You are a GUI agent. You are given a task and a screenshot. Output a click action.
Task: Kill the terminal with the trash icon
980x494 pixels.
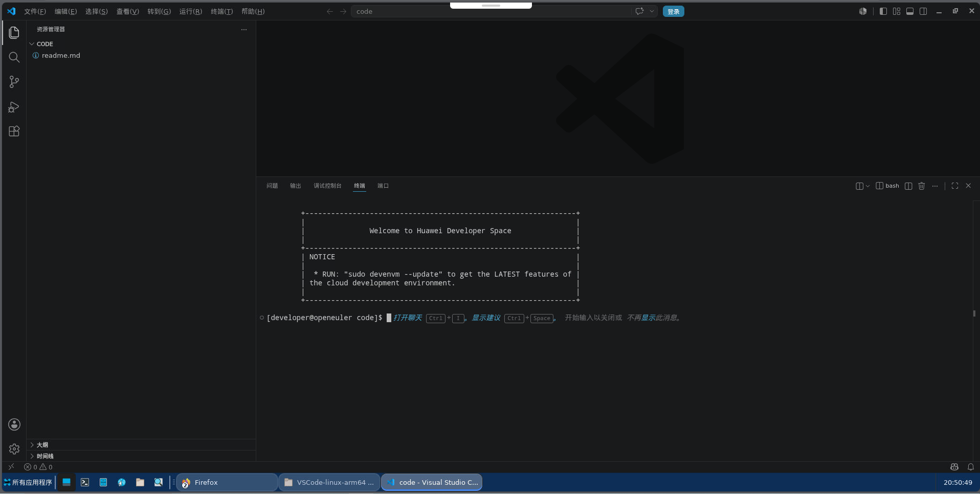coord(922,186)
